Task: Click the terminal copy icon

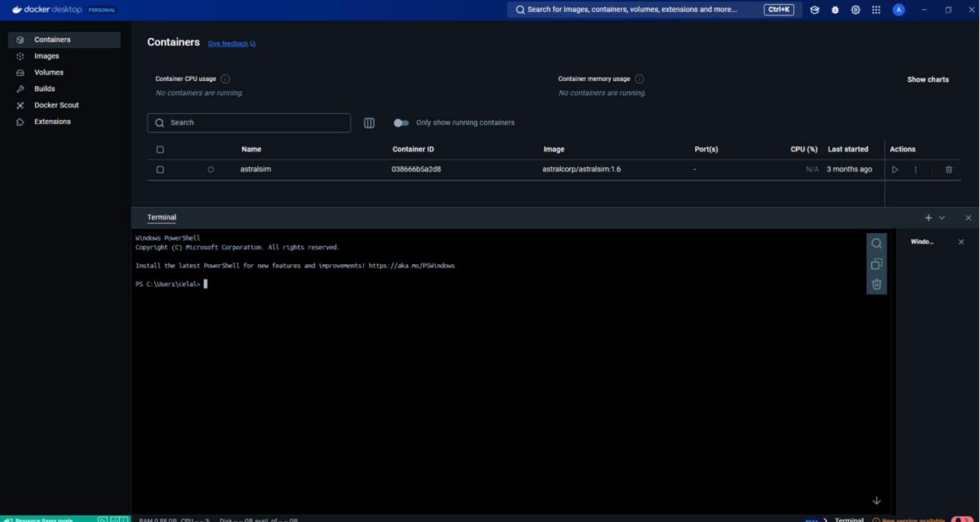Action: 877,264
